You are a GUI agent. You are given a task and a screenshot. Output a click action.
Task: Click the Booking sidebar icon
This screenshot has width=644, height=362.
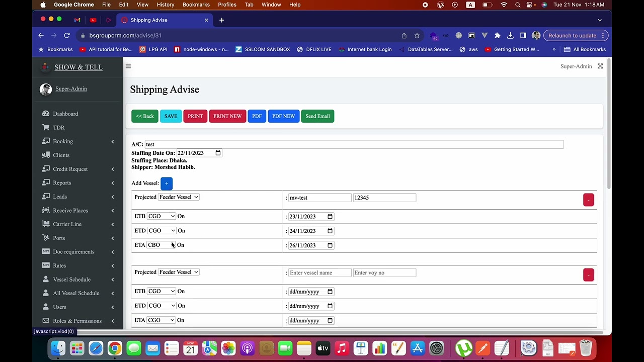pos(46,141)
